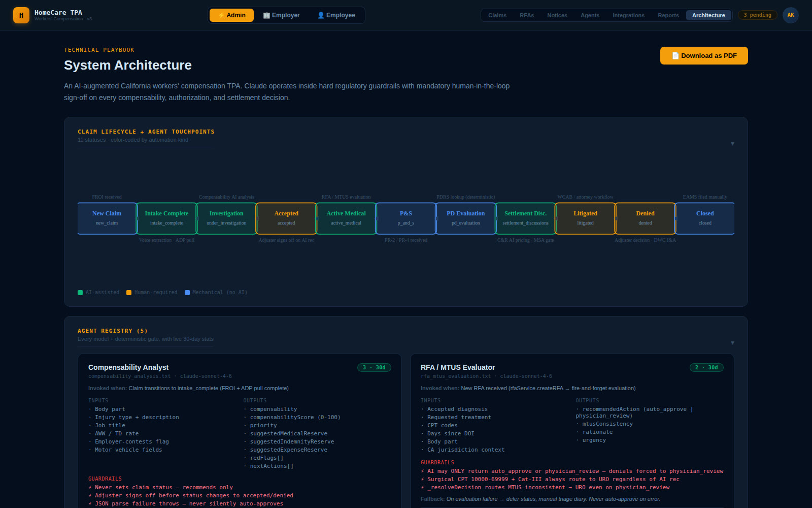Click the blue Mechanical legend swatch
812x508 pixels.
click(187, 293)
